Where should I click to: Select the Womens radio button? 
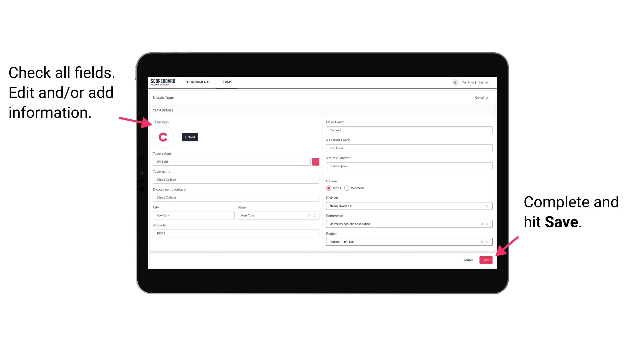348,188
